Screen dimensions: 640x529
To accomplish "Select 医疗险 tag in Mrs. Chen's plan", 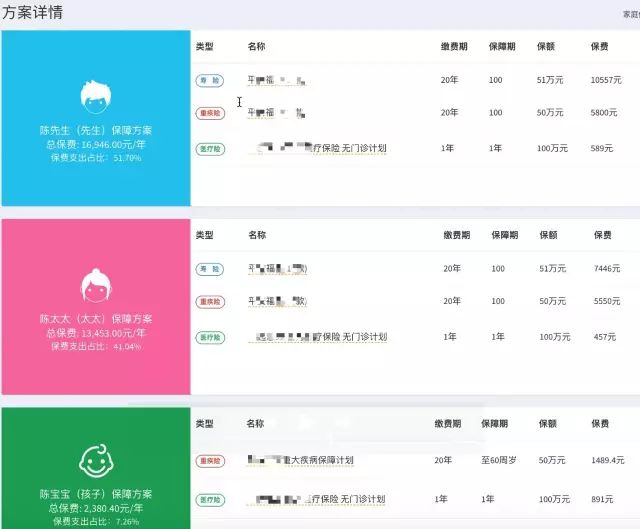I will click(x=210, y=338).
